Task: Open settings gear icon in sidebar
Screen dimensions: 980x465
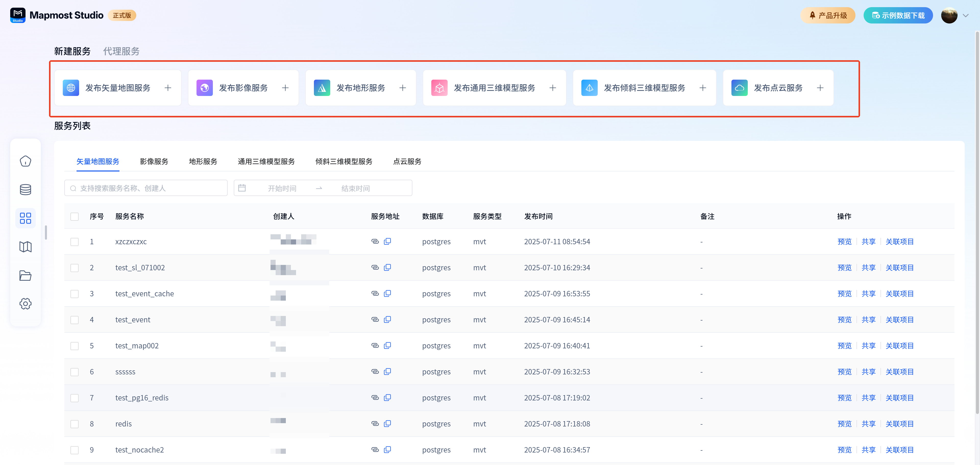Action: (25, 304)
